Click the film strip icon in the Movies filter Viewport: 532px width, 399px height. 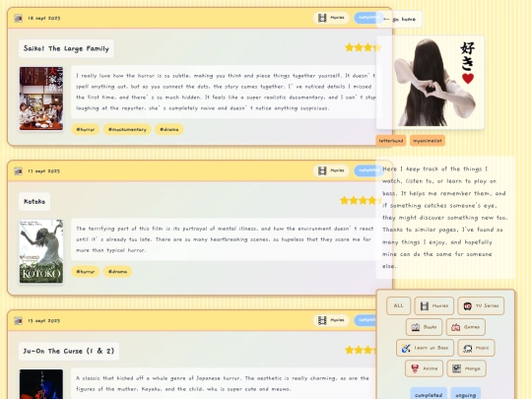click(424, 306)
